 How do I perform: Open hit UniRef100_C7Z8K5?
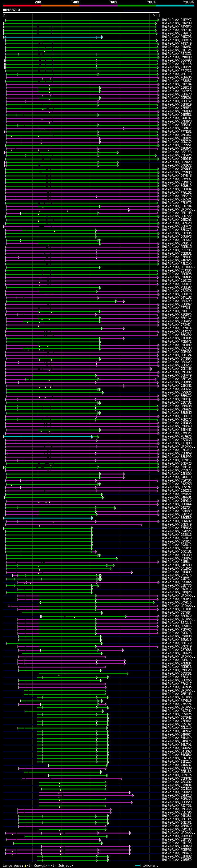(177, 440)
